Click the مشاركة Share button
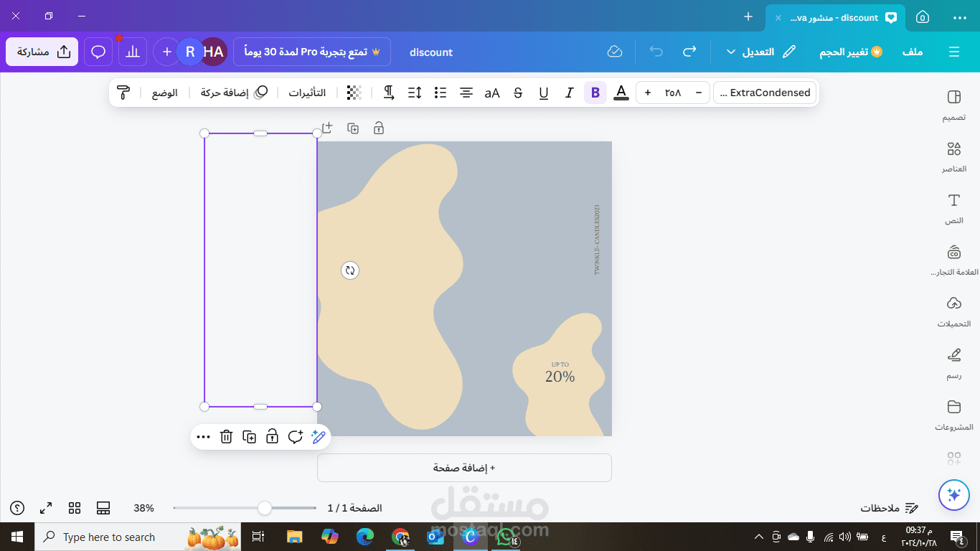This screenshot has width=980, height=551. (x=42, y=52)
